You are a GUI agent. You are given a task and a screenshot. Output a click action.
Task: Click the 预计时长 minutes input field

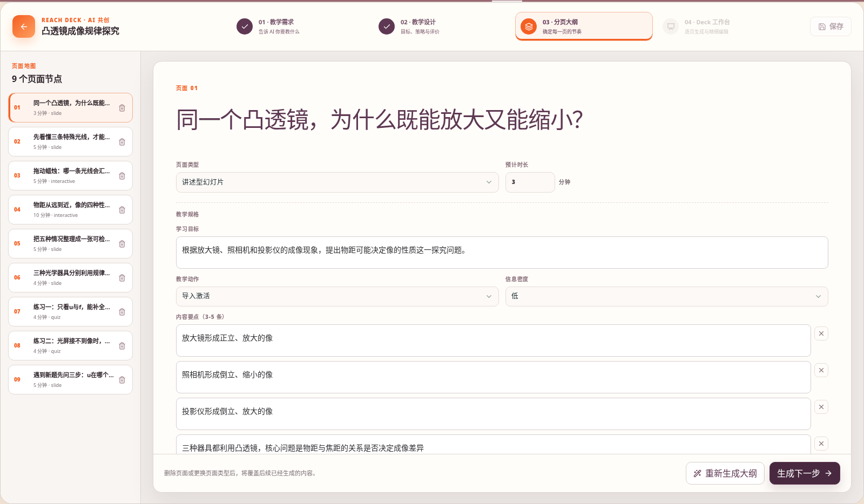click(530, 182)
